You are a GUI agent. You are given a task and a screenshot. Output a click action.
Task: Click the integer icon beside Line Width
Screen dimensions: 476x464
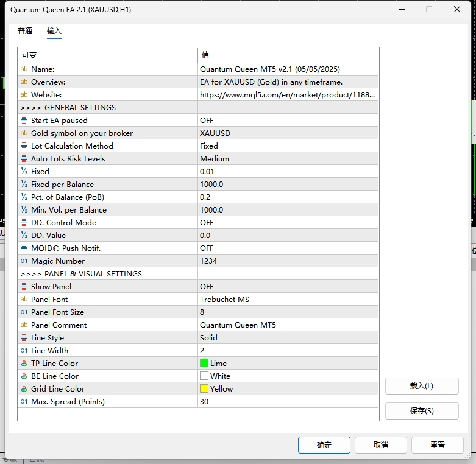24,351
